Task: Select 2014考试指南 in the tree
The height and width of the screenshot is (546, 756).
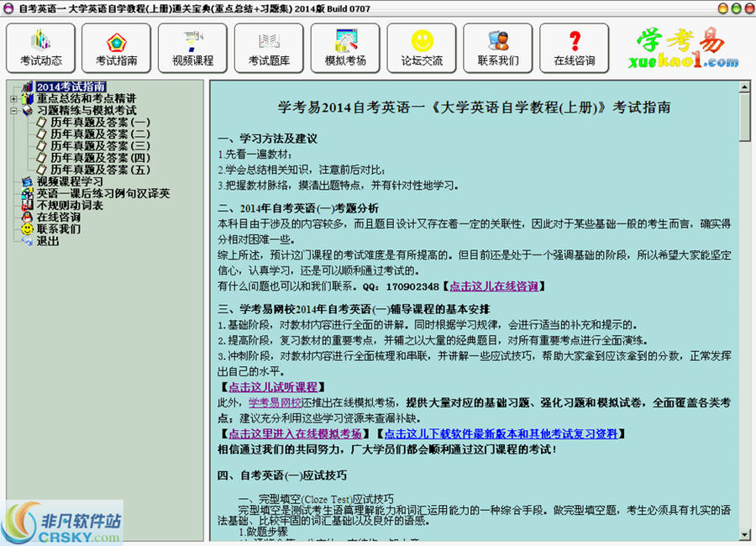Action: tap(71, 87)
